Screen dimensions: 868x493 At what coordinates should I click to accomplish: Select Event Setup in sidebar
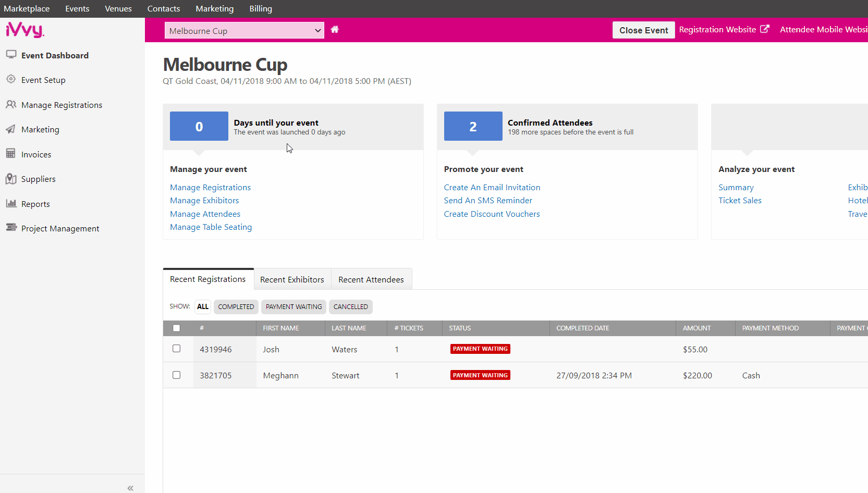pyautogui.click(x=43, y=80)
